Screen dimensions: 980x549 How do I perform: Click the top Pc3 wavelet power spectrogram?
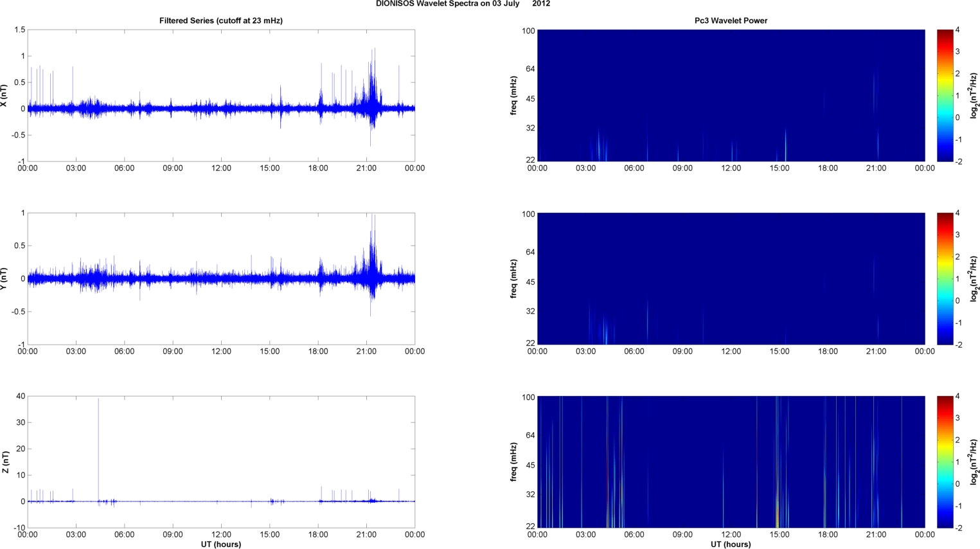(x=731, y=96)
